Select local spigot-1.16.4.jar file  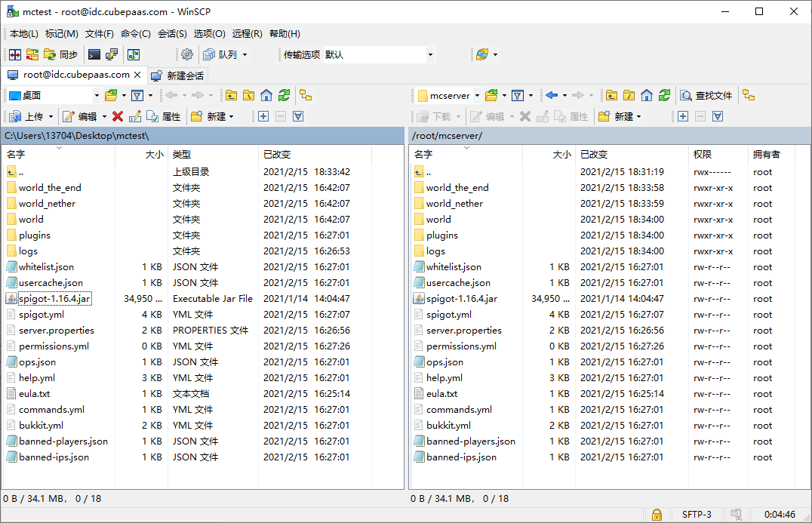(54, 299)
